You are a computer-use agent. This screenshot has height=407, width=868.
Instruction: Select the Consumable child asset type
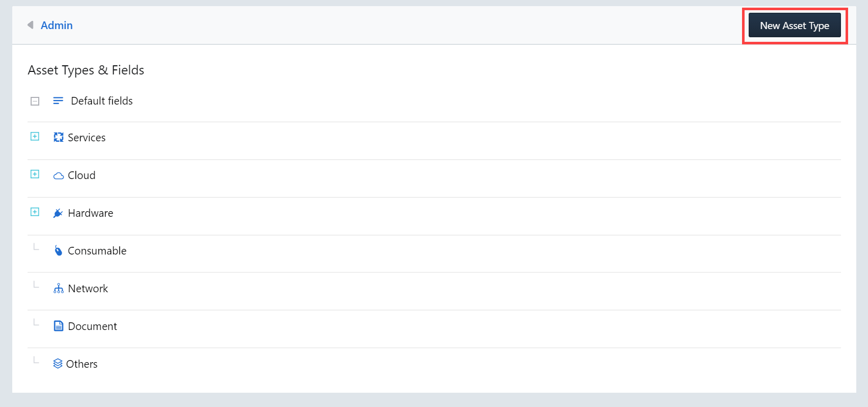point(96,250)
